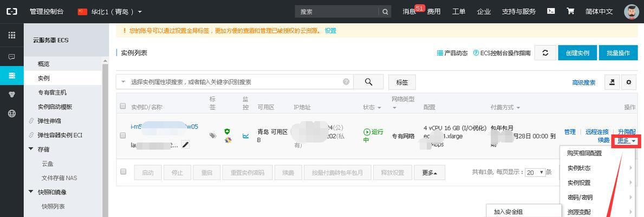Click the refresh instance list button
This screenshot has width=644, height=217.
(545, 53)
